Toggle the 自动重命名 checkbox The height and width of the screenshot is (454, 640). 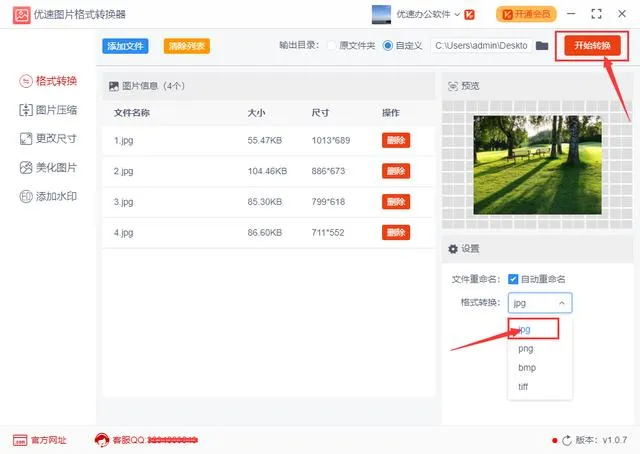513,279
